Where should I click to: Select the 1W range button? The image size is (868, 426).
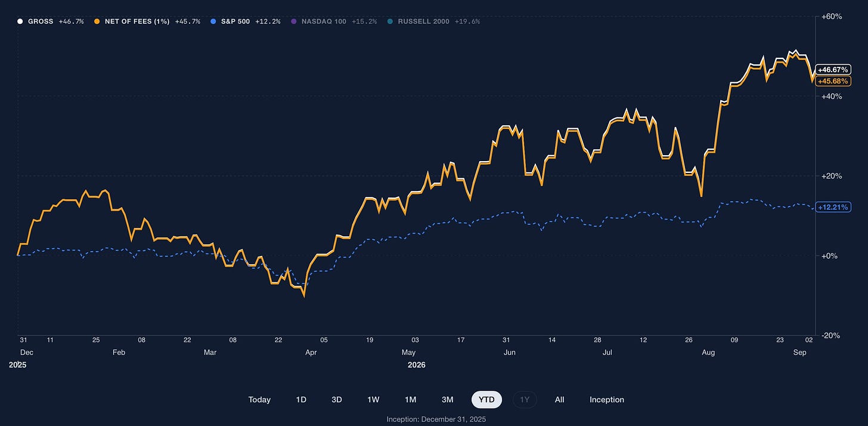373,400
